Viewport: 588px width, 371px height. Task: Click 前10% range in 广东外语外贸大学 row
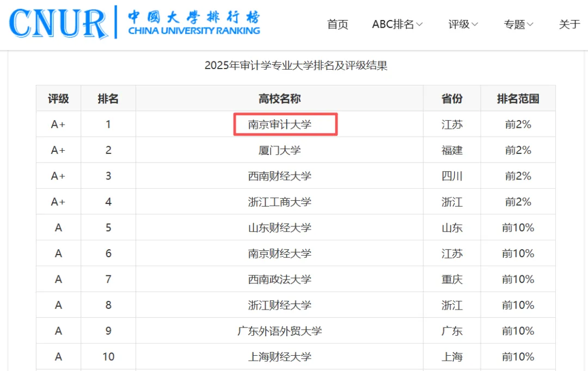click(518, 331)
